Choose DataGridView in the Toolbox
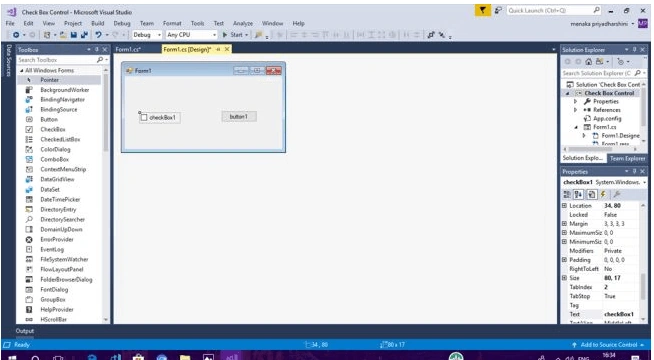The height and width of the screenshot is (360, 654). pyautogui.click(x=57, y=179)
